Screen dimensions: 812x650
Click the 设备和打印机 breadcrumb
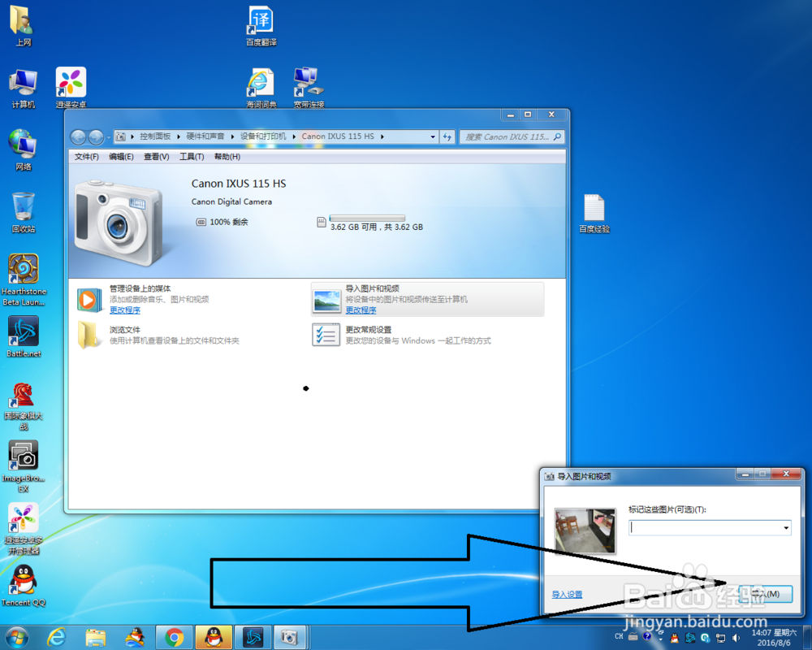click(x=262, y=136)
